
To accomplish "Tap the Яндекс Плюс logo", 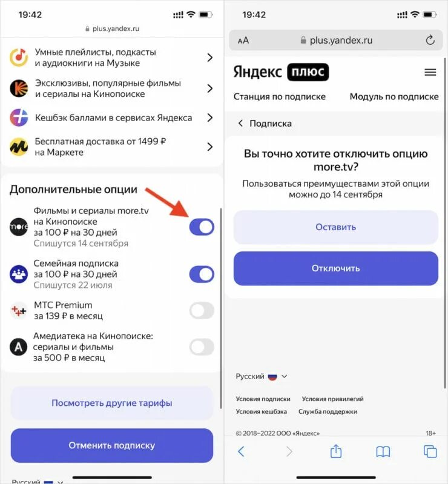I will pyautogui.click(x=281, y=72).
